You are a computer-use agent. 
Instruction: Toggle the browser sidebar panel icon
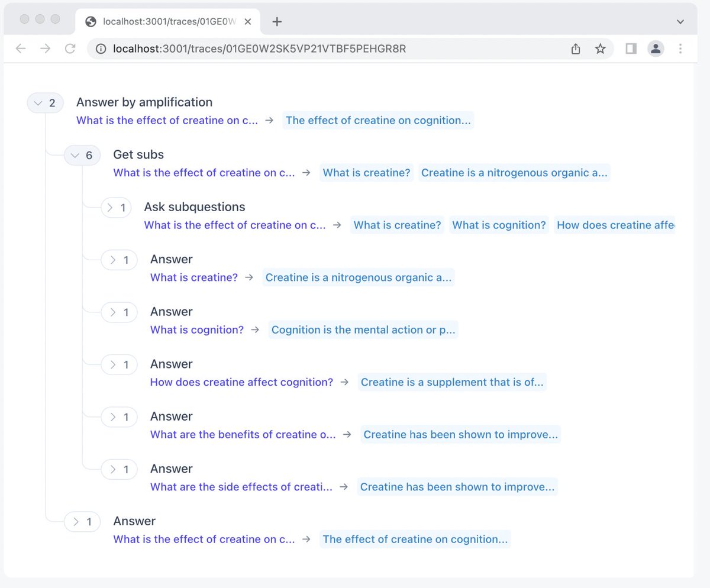(631, 49)
